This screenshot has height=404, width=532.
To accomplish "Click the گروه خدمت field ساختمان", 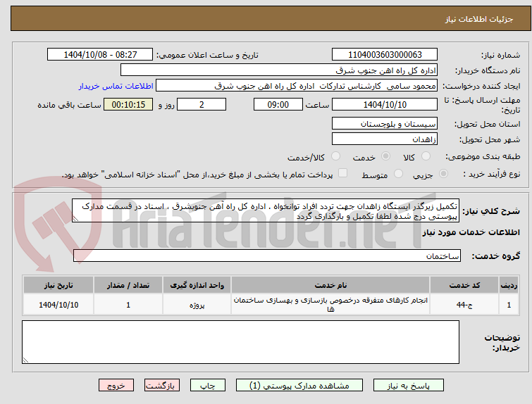I will coord(267,255).
